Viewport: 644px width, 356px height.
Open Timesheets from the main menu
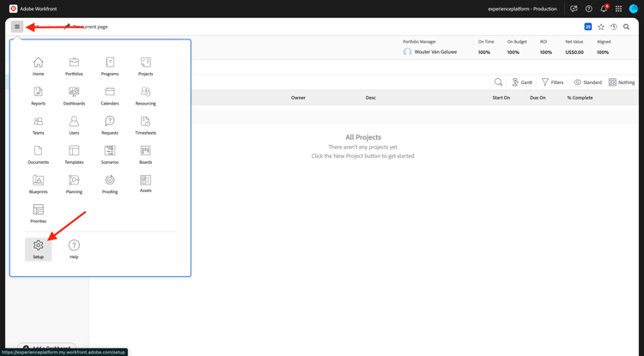145,125
